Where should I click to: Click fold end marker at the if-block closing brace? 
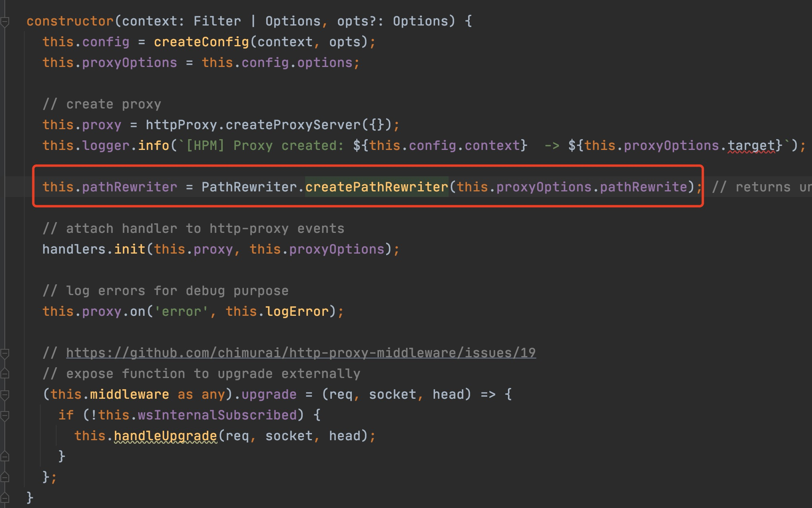(x=4, y=456)
